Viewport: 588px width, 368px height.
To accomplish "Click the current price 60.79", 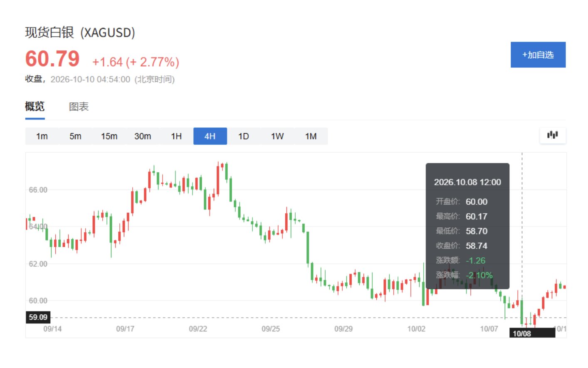I will click(52, 59).
